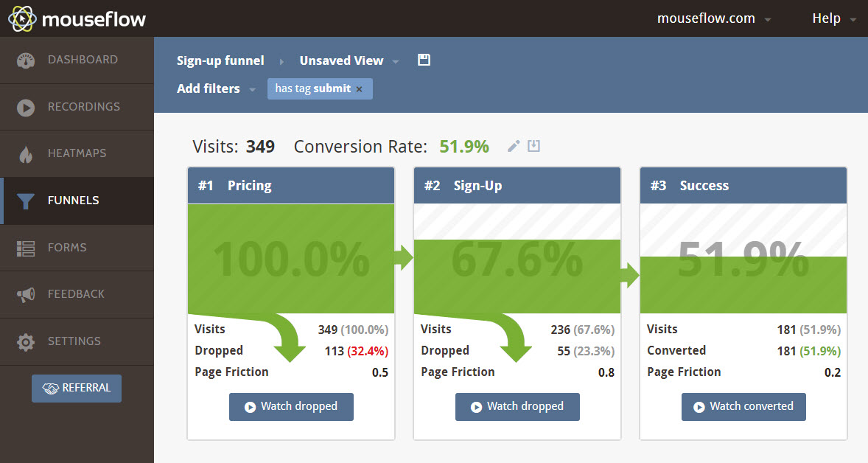Open Feedback from the megaphone icon
This screenshot has width=868, height=463.
[x=26, y=295]
